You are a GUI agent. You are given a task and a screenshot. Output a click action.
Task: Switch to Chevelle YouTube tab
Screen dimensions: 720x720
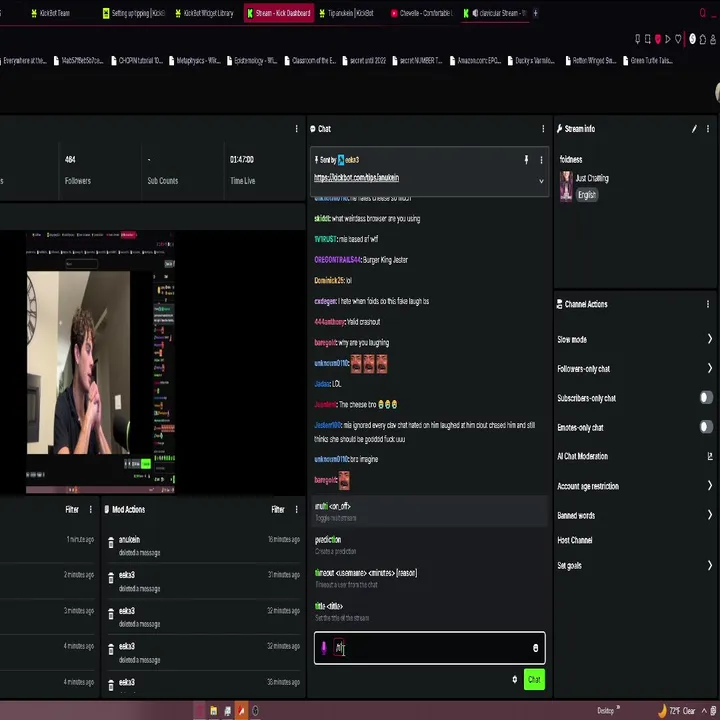[421, 13]
